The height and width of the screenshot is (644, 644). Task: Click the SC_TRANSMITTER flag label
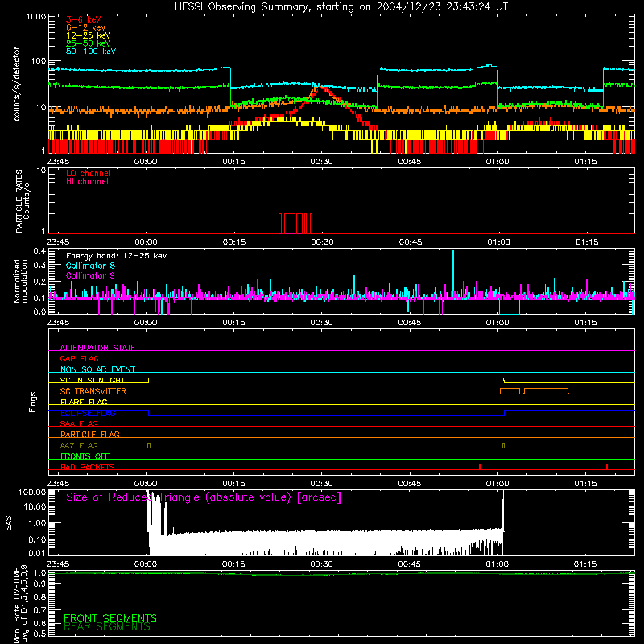tap(93, 391)
